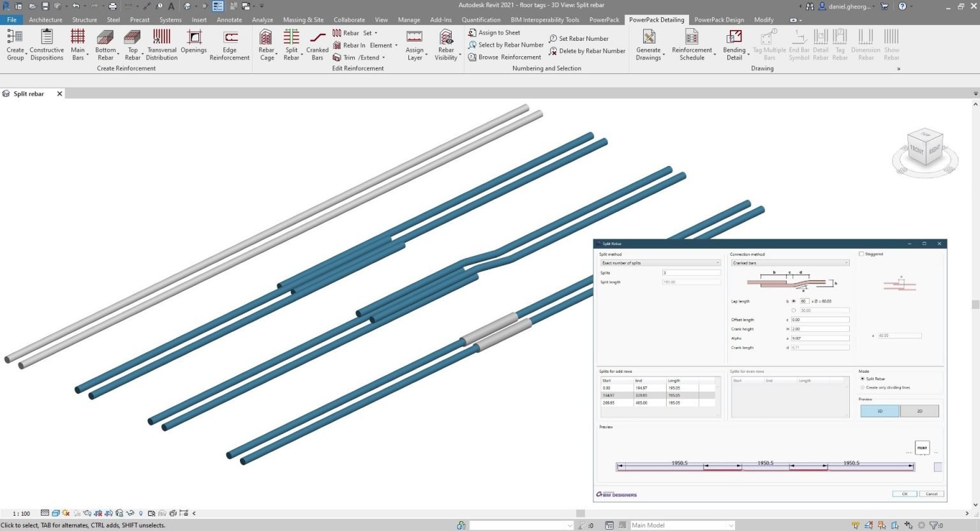Image resolution: width=980 pixels, height=531 pixels.
Task: Select the Split Rebar mode radio button
Action: coord(863,378)
